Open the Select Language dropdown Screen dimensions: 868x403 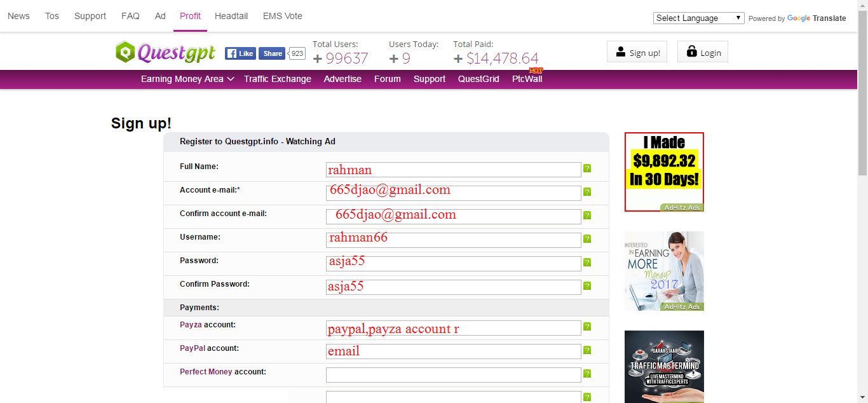[698, 18]
